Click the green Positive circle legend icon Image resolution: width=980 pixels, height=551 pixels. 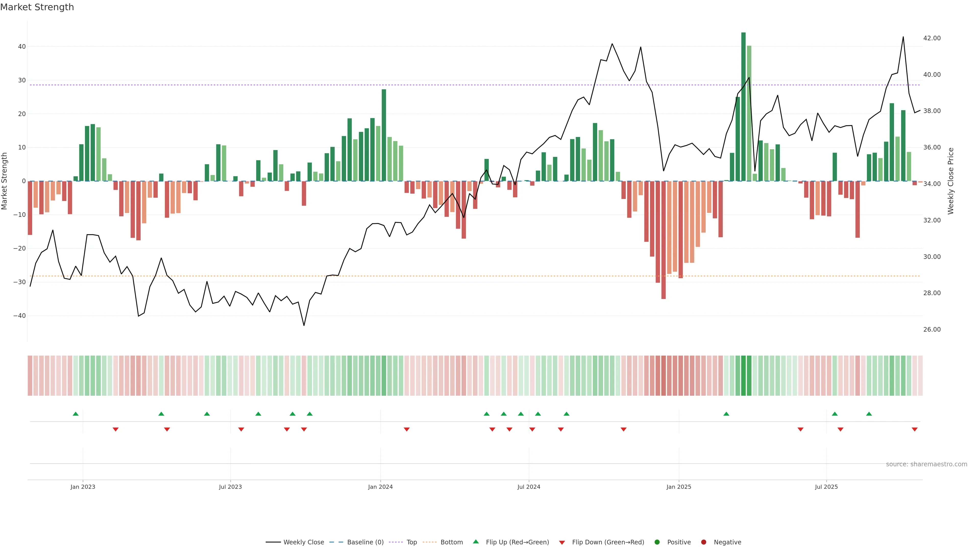(x=657, y=542)
